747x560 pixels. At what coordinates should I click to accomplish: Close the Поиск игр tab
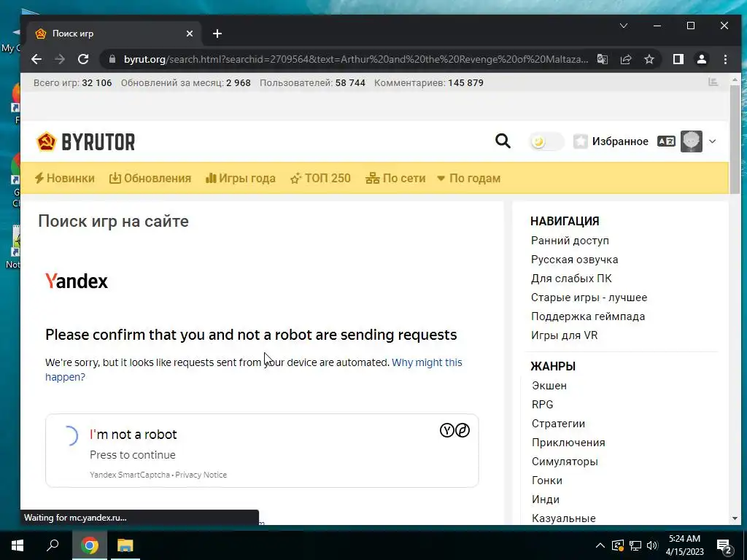(190, 34)
